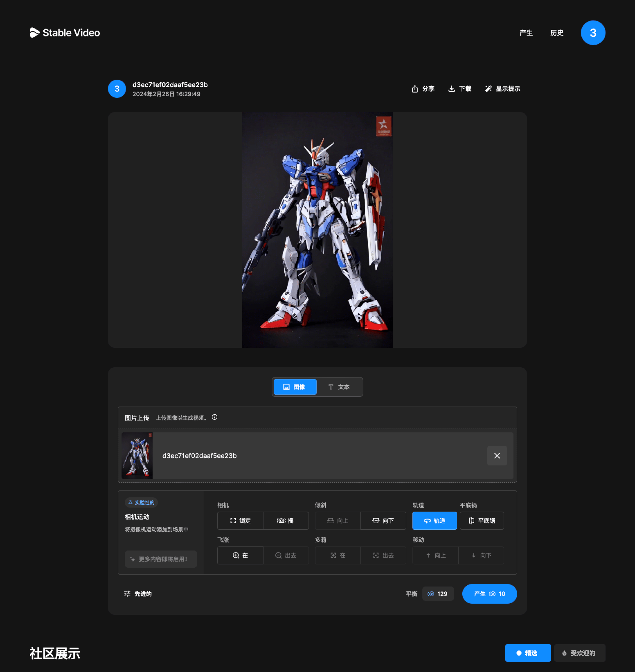Click the user avatar next to d3ec71ef02daaf5ee23b title
Viewport: 635px width, 672px height.
click(x=117, y=89)
